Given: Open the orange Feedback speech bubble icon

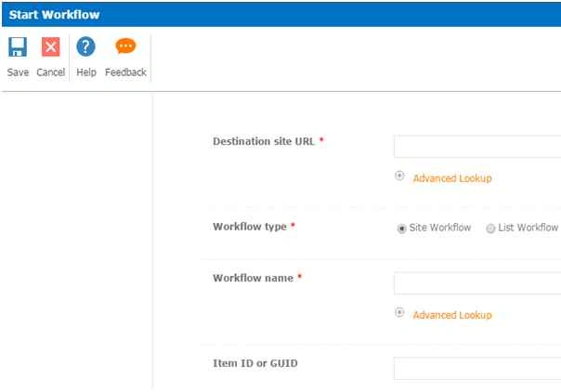Looking at the screenshot, I should click(x=125, y=46).
